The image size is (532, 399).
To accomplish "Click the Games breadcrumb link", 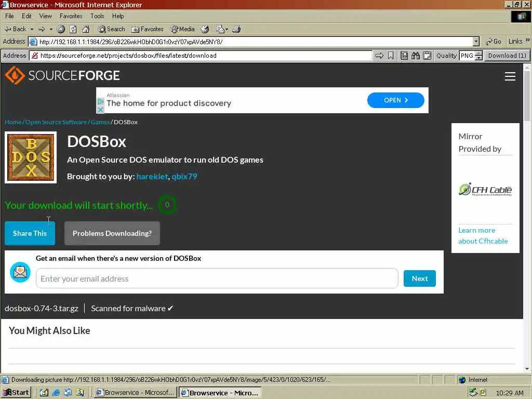I will pos(100,122).
